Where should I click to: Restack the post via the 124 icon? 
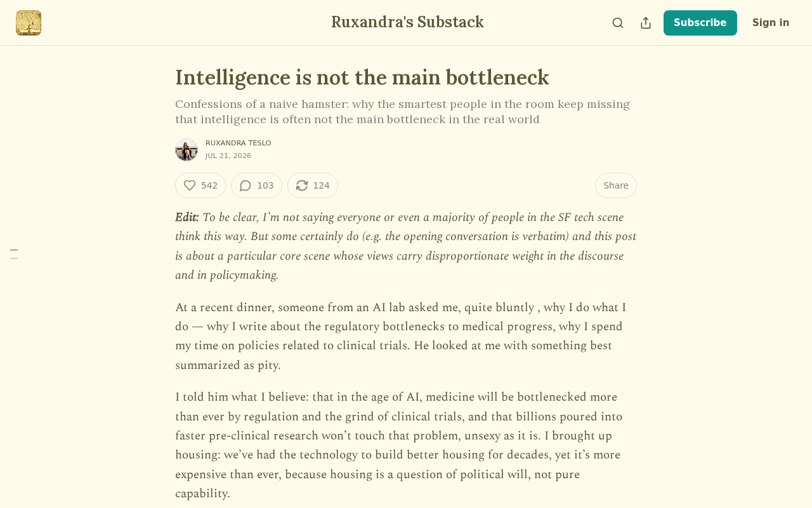tap(313, 185)
